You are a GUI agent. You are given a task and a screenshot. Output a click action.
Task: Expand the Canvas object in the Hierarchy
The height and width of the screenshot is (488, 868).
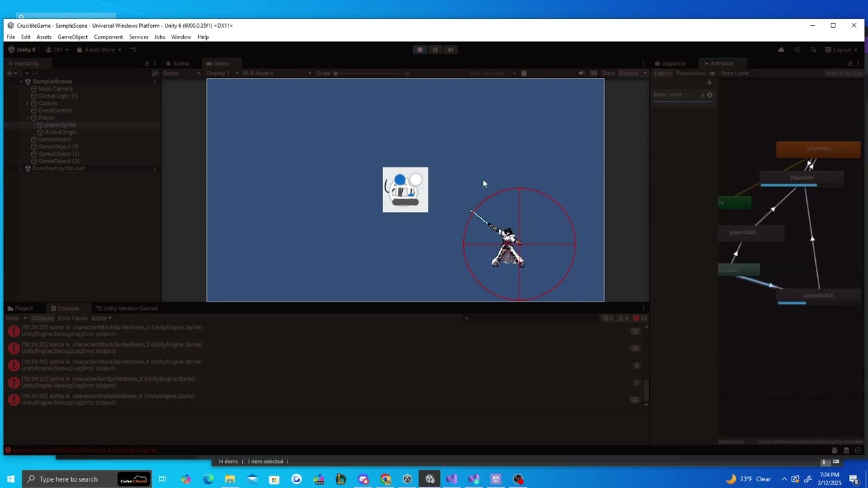click(x=26, y=103)
